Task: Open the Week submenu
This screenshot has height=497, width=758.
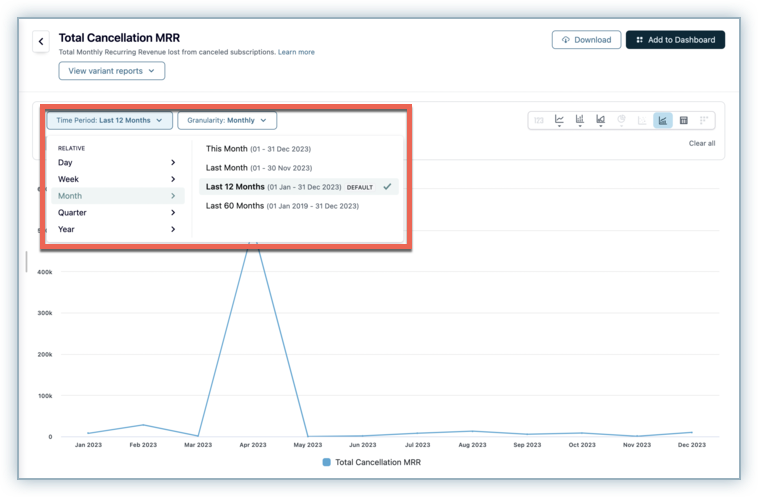Action: (116, 179)
